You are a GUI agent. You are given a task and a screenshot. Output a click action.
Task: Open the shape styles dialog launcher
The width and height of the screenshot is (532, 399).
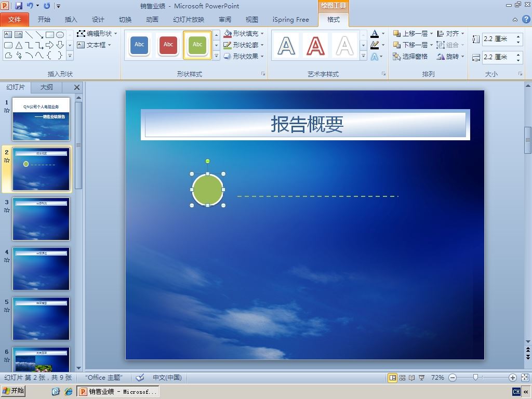pyautogui.click(x=263, y=74)
